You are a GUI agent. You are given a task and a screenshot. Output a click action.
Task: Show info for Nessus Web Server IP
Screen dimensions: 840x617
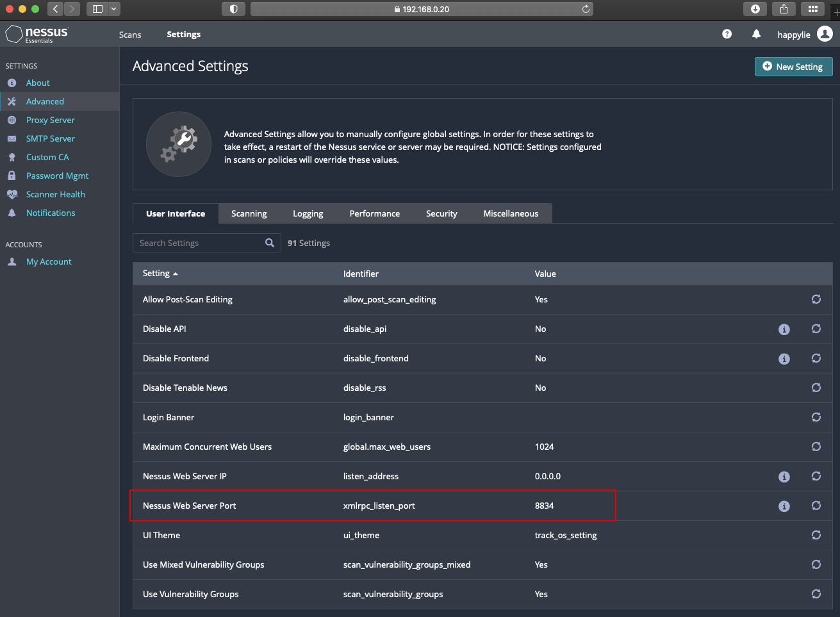784,477
